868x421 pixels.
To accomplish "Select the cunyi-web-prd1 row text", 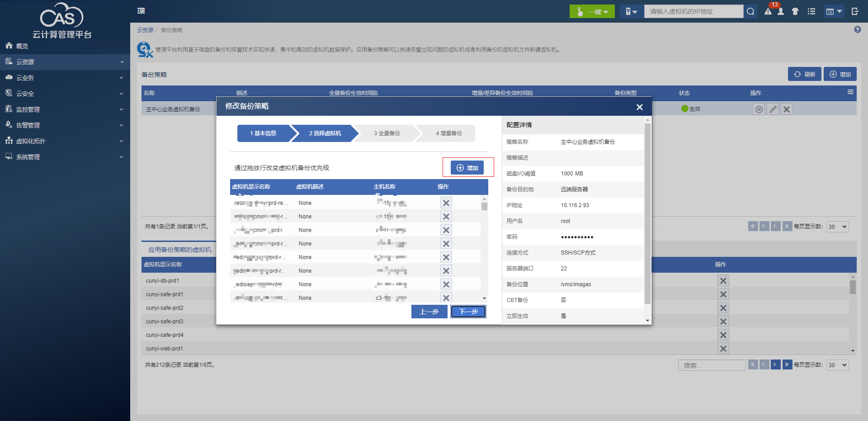I will pyautogui.click(x=165, y=349).
